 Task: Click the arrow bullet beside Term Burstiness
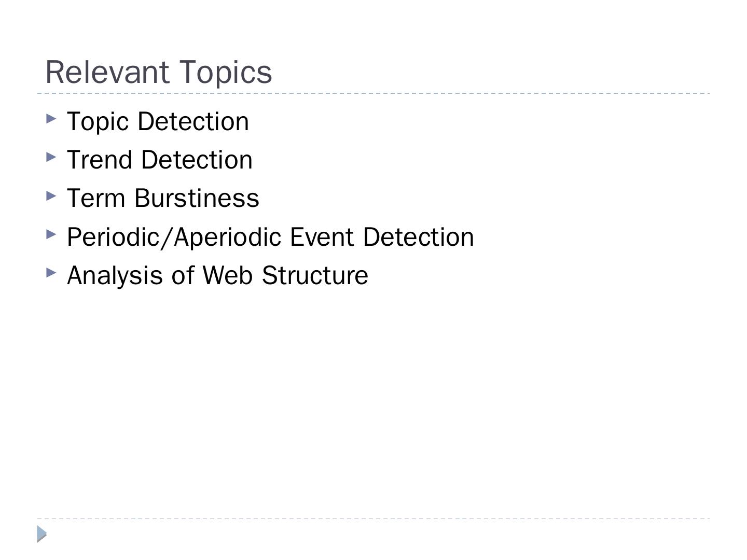51,195
